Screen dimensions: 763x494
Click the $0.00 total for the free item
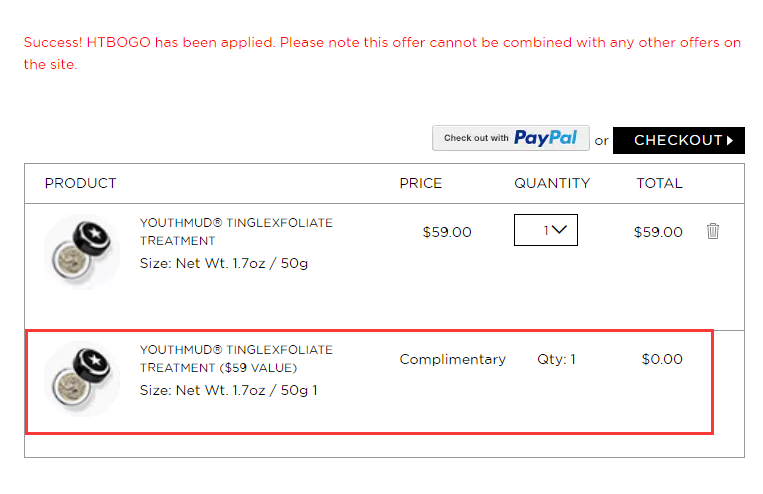click(x=662, y=359)
